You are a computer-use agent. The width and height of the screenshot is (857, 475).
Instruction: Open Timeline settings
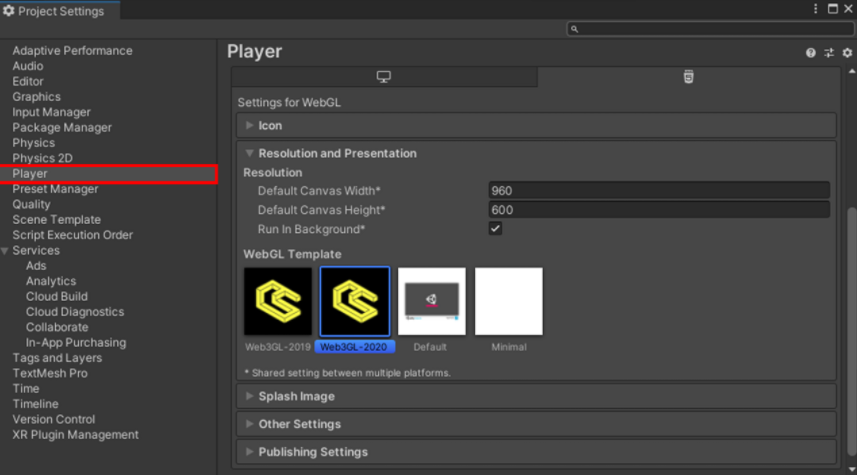36,403
